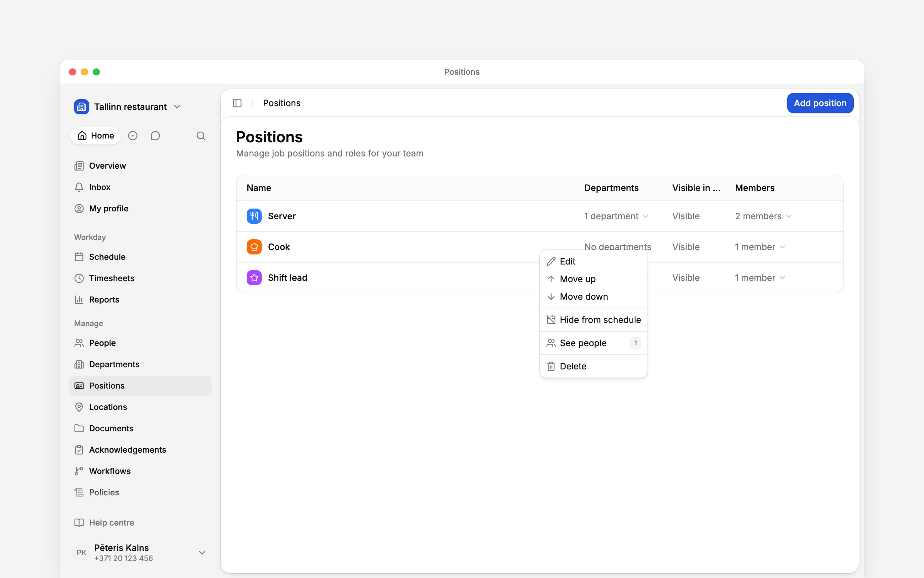Select Positions in the sidebar
924x578 pixels.
pyautogui.click(x=141, y=386)
